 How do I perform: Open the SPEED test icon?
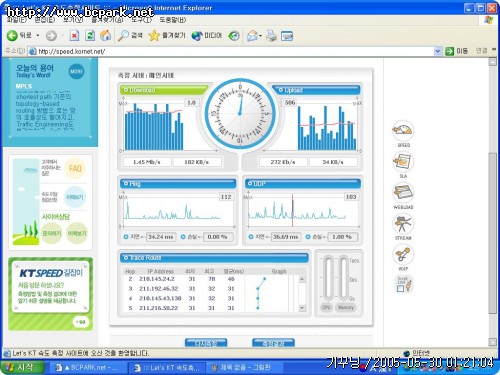(x=403, y=131)
